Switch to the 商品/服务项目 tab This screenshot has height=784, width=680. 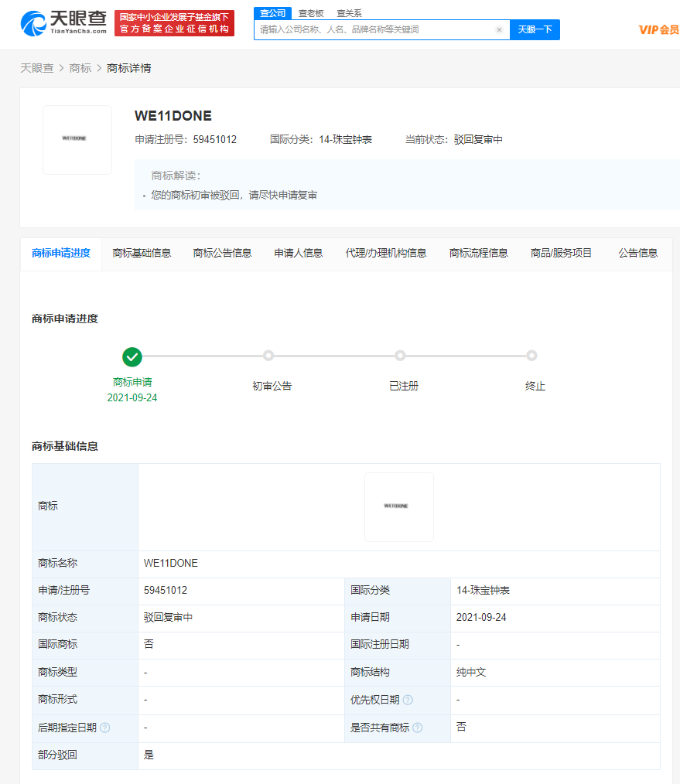(x=561, y=254)
